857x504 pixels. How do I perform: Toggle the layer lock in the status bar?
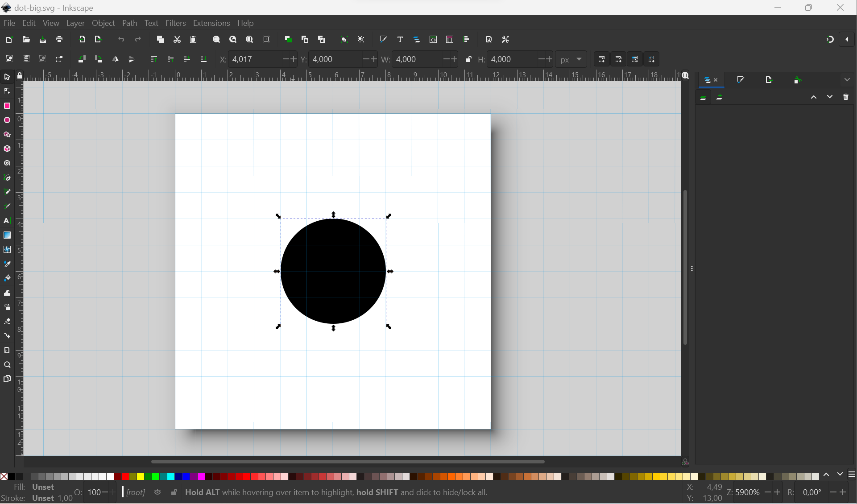[x=174, y=492]
